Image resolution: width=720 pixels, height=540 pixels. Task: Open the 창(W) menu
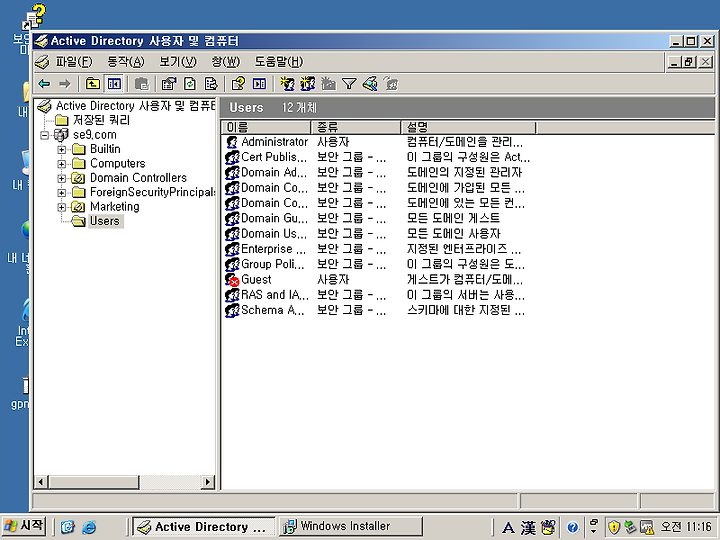click(x=225, y=62)
